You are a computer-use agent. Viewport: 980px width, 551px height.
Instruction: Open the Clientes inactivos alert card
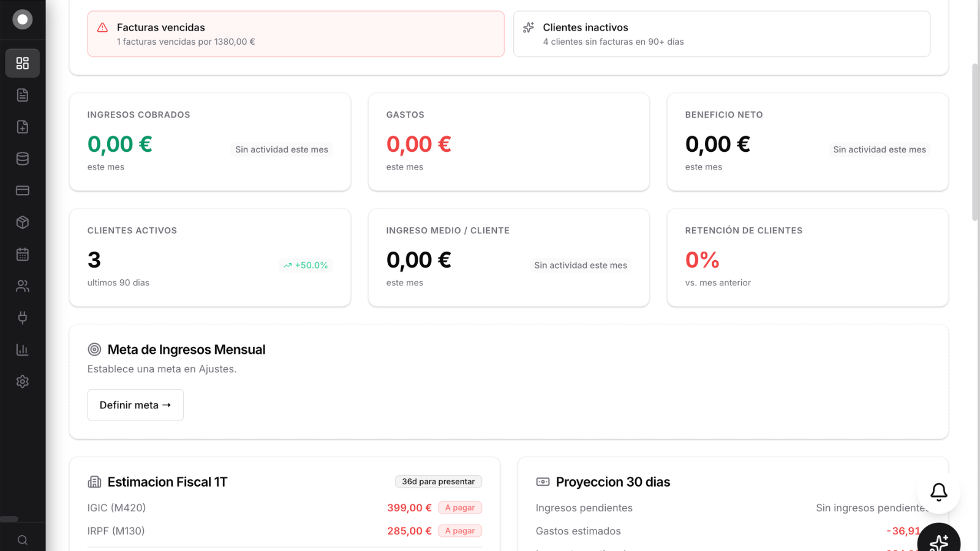click(x=722, y=34)
